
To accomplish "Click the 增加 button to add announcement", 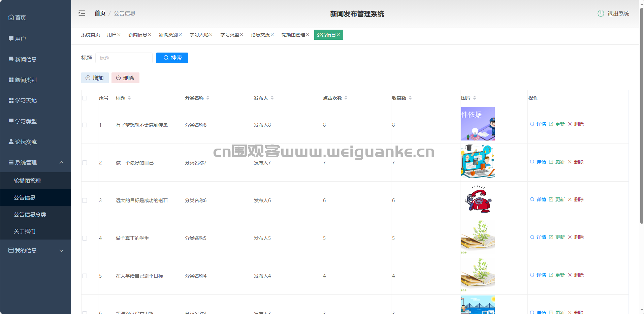I will point(95,78).
